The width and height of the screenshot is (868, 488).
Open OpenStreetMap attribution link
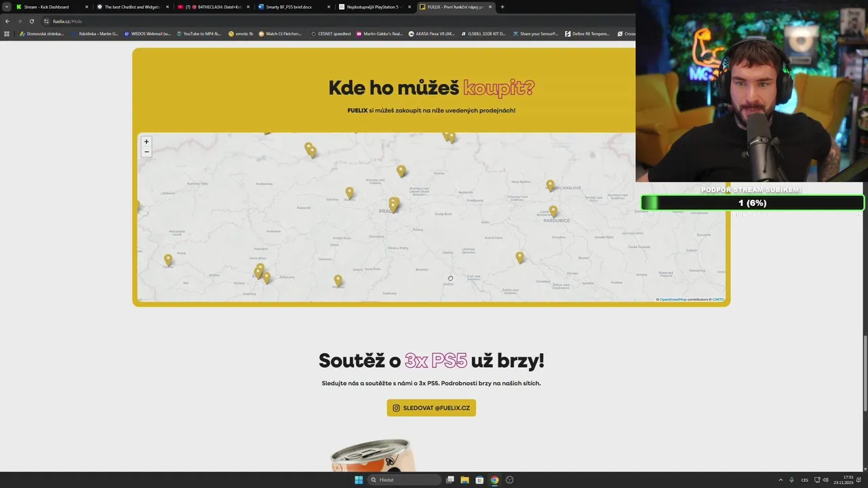(673, 300)
